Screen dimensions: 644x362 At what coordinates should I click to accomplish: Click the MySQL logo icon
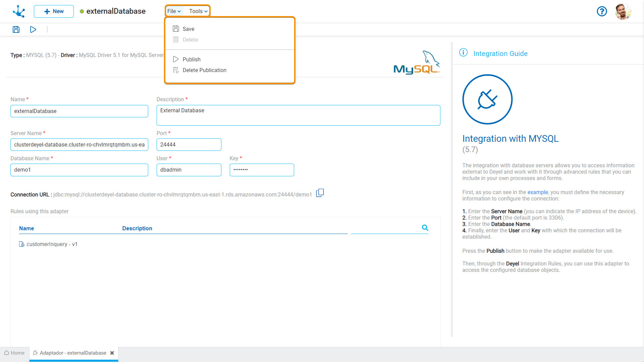(x=416, y=63)
